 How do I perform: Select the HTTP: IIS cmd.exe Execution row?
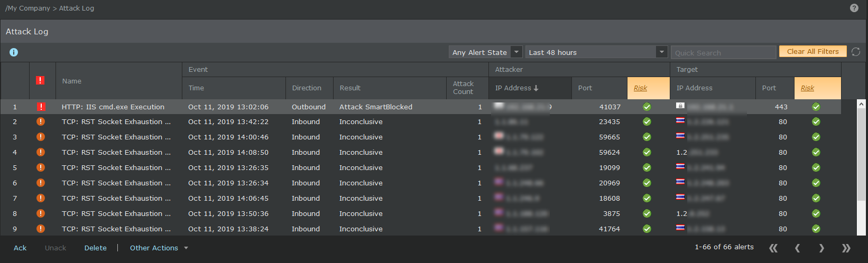click(421, 107)
